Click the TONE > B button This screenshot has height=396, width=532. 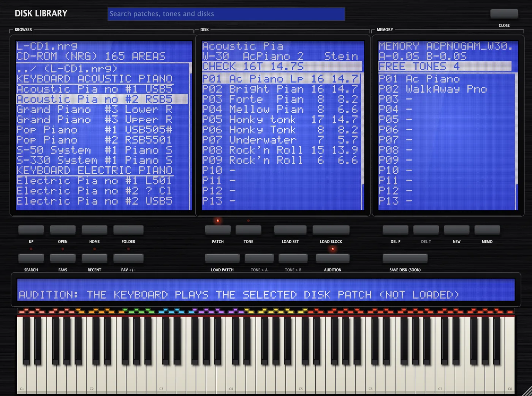pyautogui.click(x=293, y=258)
